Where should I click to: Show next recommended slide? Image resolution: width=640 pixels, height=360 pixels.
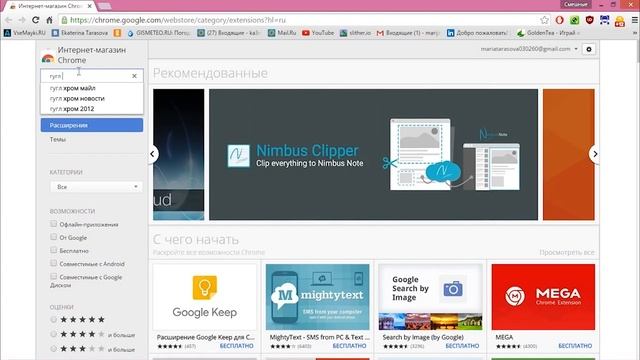[595, 154]
